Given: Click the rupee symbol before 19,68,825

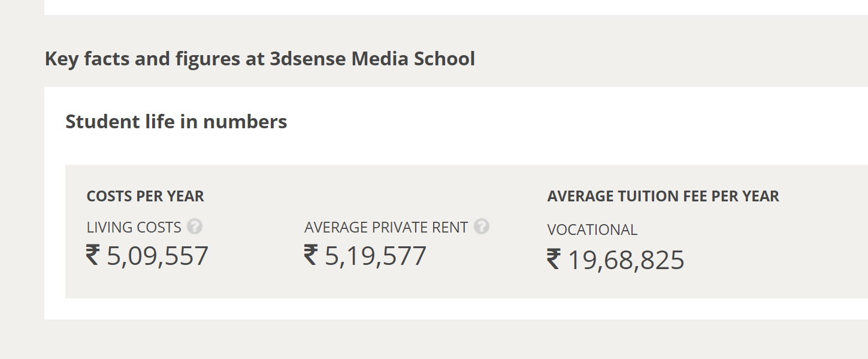Looking at the screenshot, I should (x=554, y=260).
